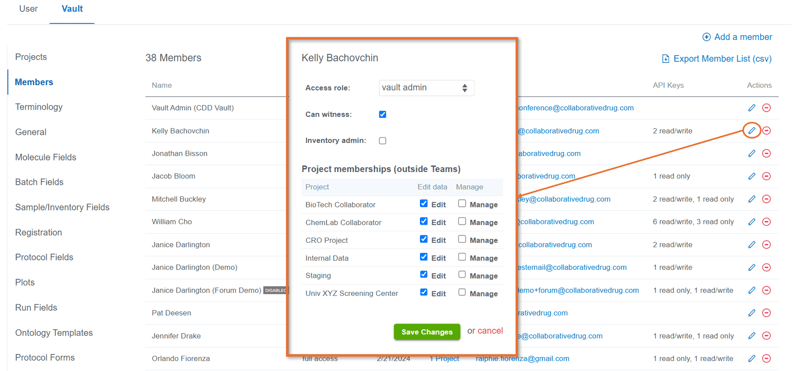Check Manage for Internal Data

(x=462, y=257)
